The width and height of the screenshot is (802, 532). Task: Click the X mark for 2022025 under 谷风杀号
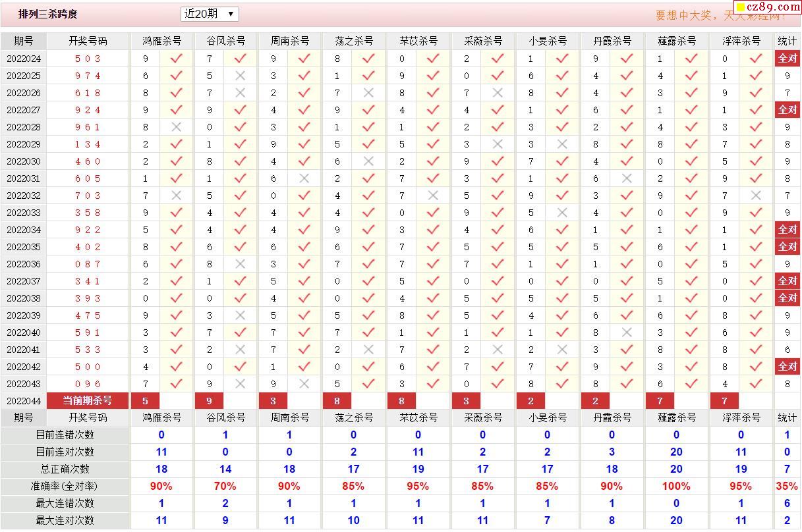pyautogui.click(x=240, y=76)
